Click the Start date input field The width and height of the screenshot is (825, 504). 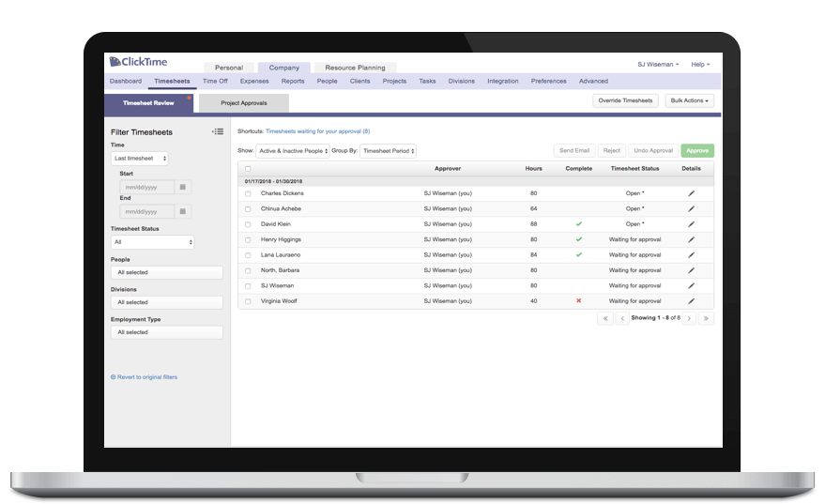[x=146, y=187]
